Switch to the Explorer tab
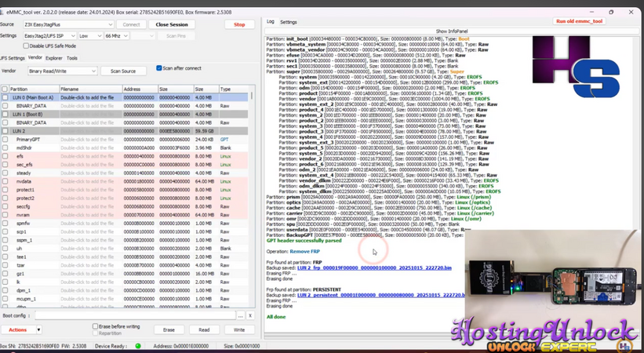The height and width of the screenshot is (353, 644). pyautogui.click(x=54, y=58)
